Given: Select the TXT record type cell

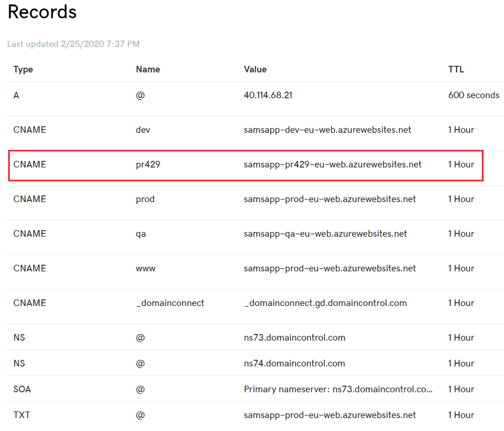Looking at the screenshot, I should click(x=22, y=415).
